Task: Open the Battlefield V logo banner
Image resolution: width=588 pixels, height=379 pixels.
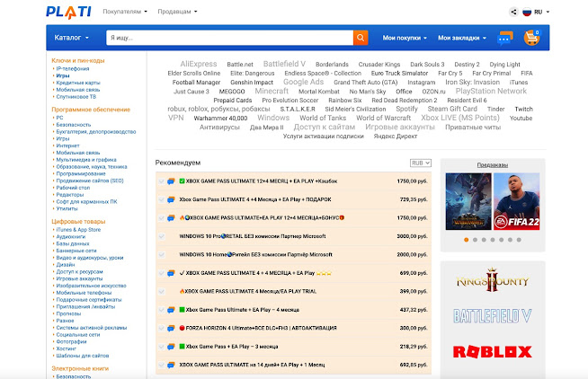Action: coord(492,316)
